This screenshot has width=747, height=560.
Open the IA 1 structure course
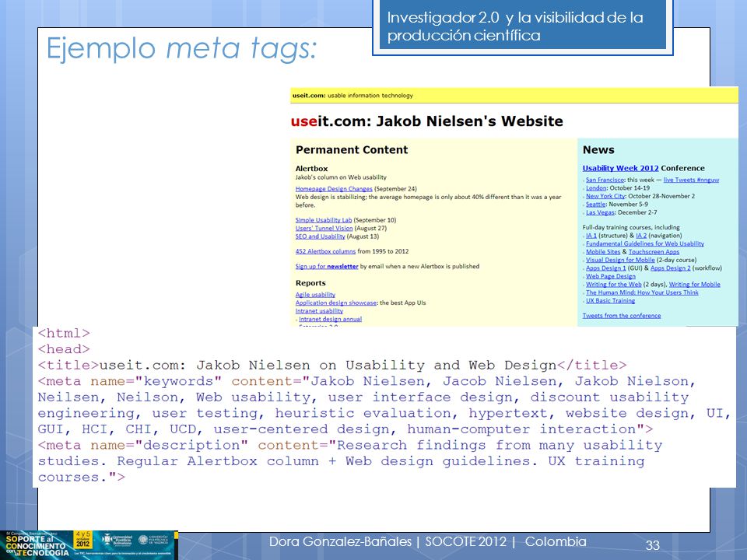[591, 236]
